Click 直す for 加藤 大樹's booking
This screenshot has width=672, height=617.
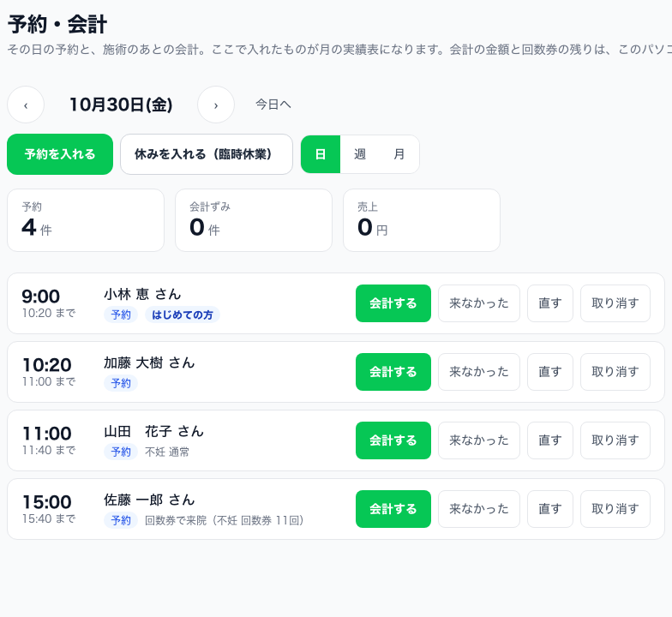pos(550,372)
